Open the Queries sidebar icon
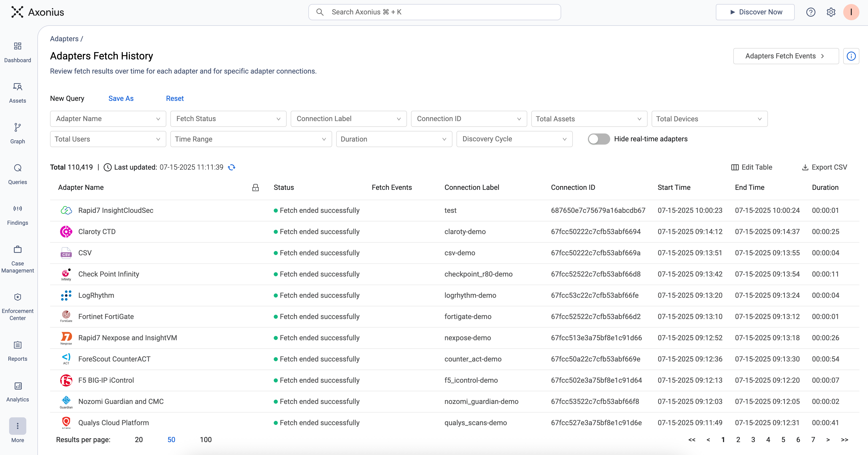Screen dimensions: 868x455 [17, 168]
